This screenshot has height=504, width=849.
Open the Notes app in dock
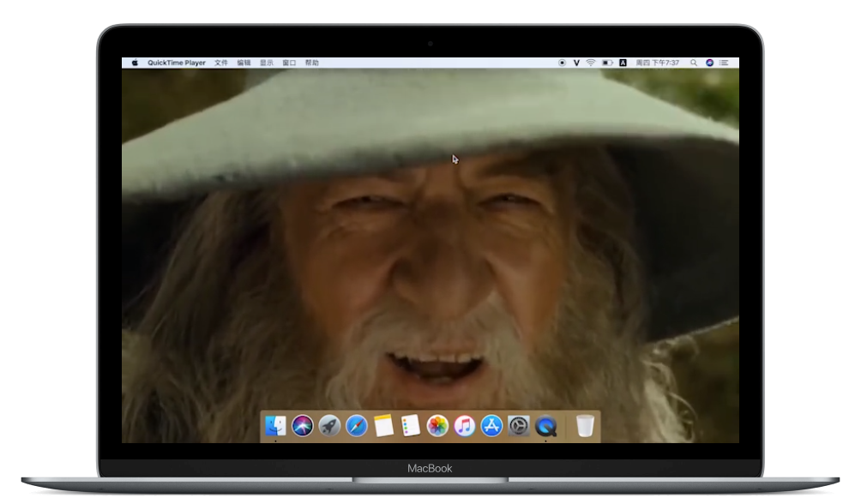383,426
